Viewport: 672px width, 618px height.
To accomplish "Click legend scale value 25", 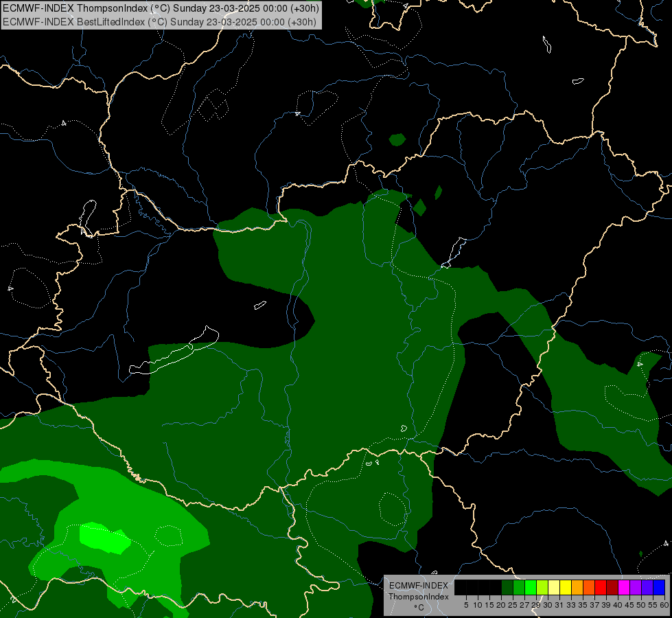I will click(513, 605).
